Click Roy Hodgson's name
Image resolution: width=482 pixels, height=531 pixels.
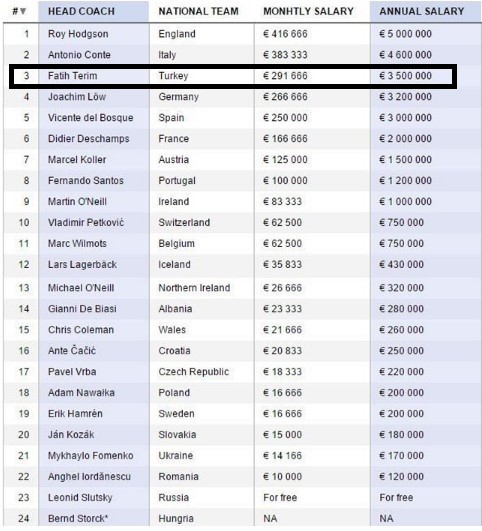click(x=78, y=34)
